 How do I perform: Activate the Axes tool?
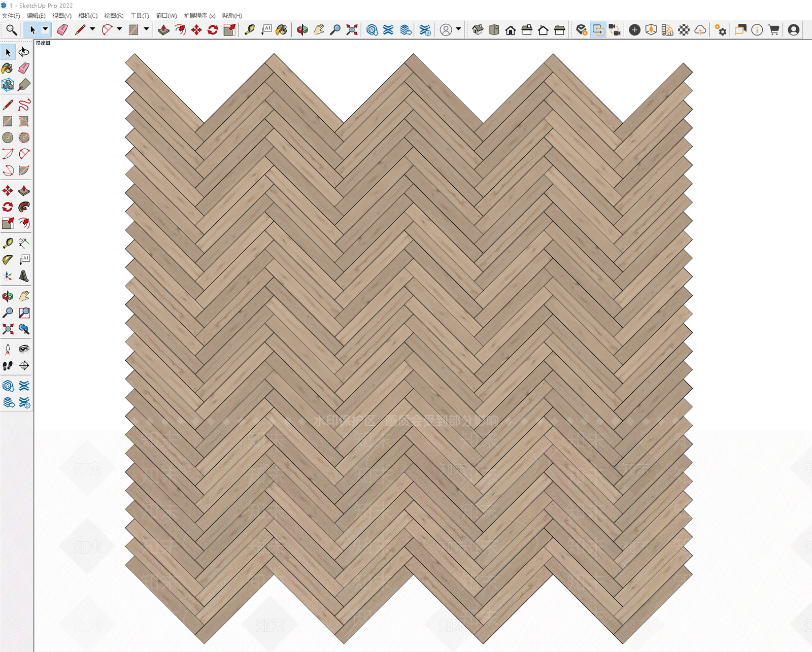pos(8,276)
